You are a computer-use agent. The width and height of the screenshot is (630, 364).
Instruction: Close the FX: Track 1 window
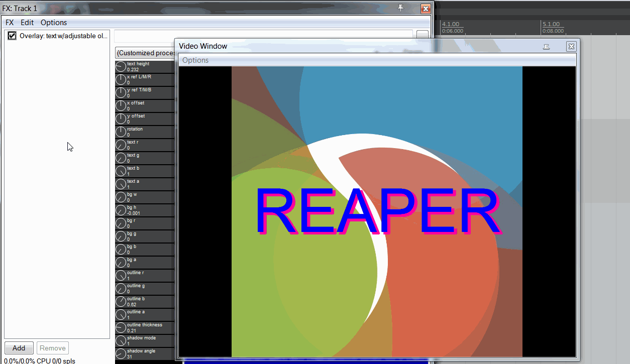pyautogui.click(x=426, y=9)
